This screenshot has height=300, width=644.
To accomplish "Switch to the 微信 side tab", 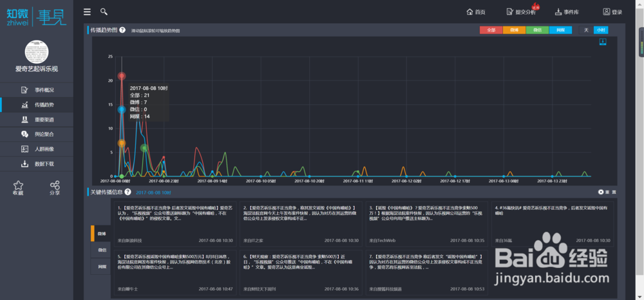I will [x=100, y=250].
